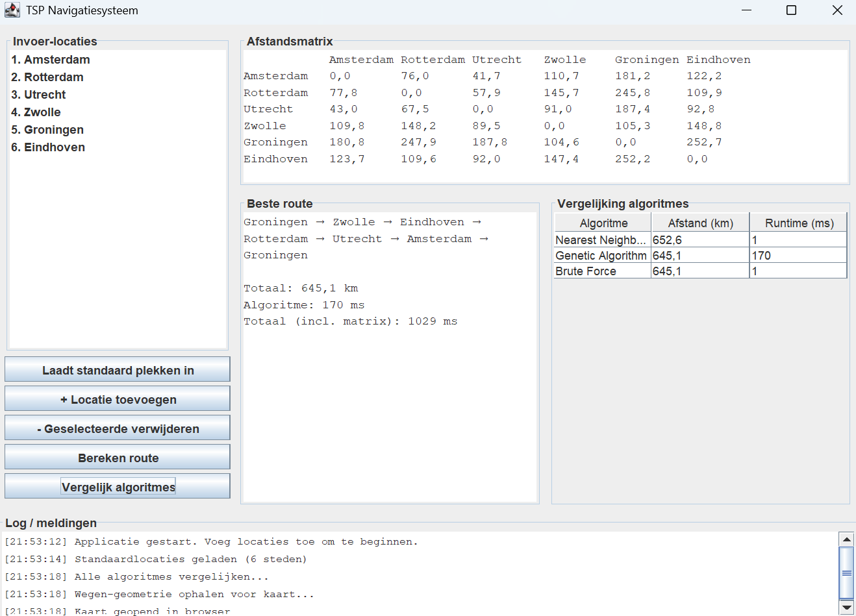Screen dimensions: 856x616
Task: Click the Groningen row label in Afstandsmatrix
Action: 276,142
